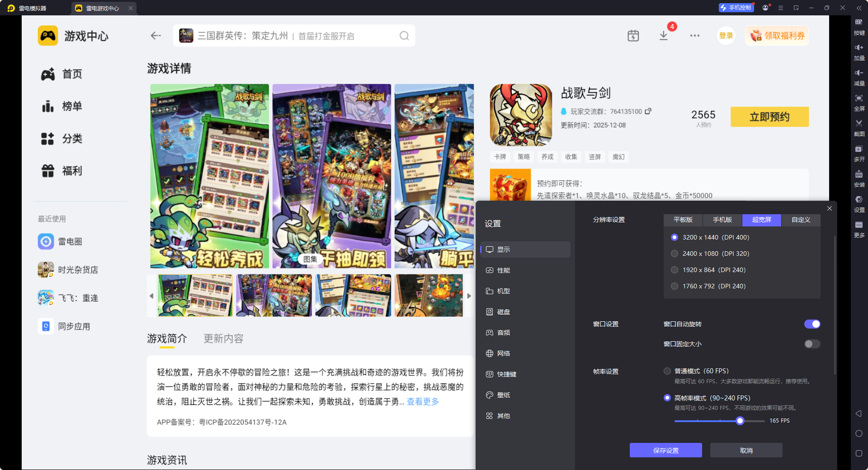Launch 时光杂货店 from recently used

pos(68,270)
